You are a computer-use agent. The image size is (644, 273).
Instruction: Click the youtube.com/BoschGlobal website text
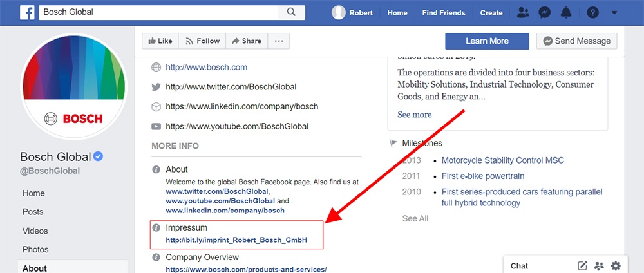click(x=237, y=126)
